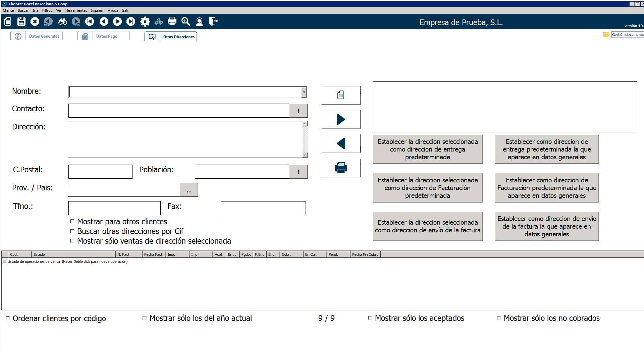Click the plus button beside the Contacto field
The image size is (644, 349).
[298, 111]
